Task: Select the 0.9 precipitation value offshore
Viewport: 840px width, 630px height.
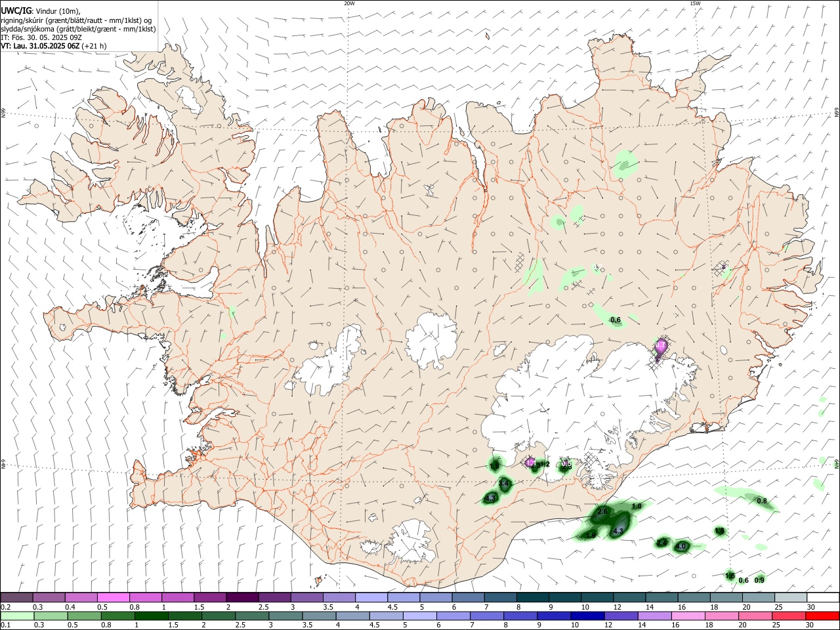Action: [x=759, y=580]
